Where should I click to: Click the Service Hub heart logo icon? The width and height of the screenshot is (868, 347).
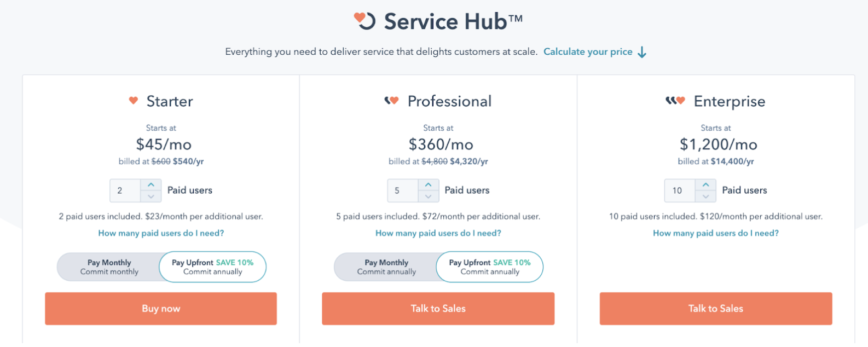coord(364,21)
